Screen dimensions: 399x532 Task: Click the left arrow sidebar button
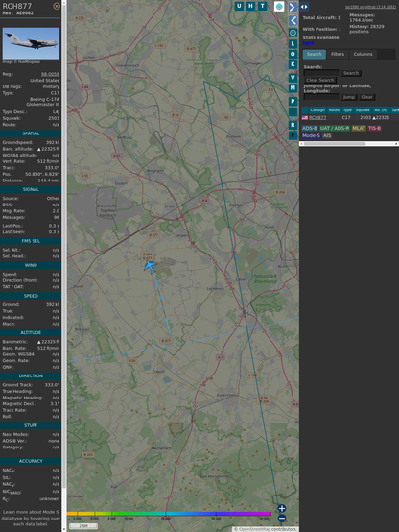[x=293, y=21]
